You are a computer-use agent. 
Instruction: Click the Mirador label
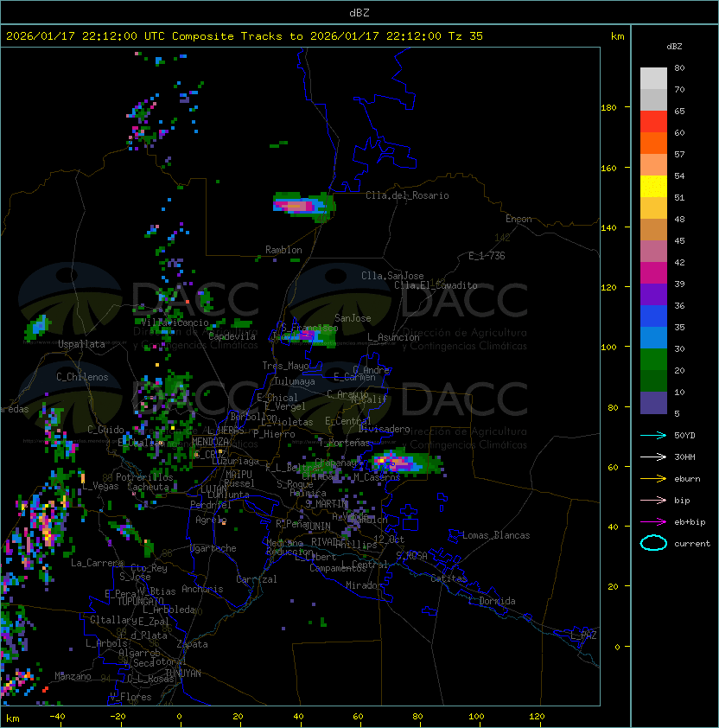click(365, 585)
